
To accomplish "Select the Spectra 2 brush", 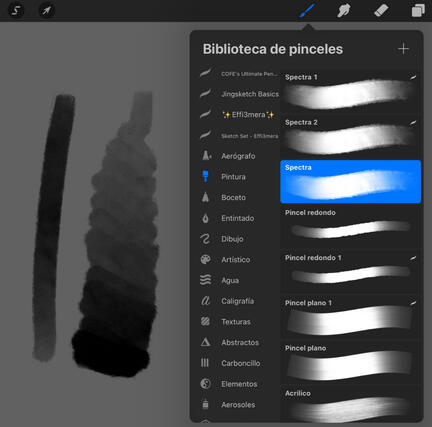I will (350, 137).
